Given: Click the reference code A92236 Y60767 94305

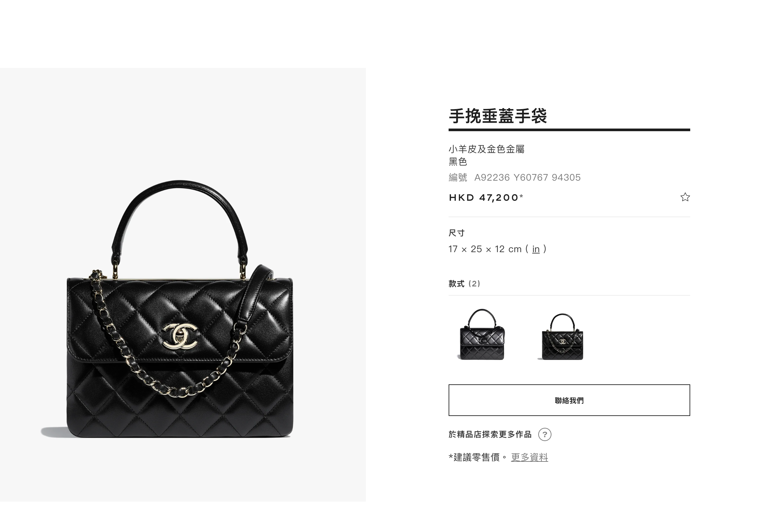Looking at the screenshot, I should point(527,177).
